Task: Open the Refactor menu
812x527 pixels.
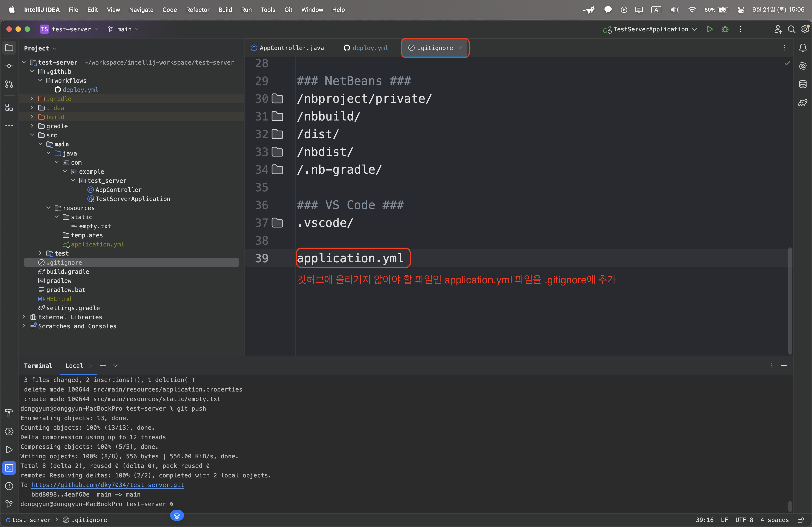Action: (198, 10)
